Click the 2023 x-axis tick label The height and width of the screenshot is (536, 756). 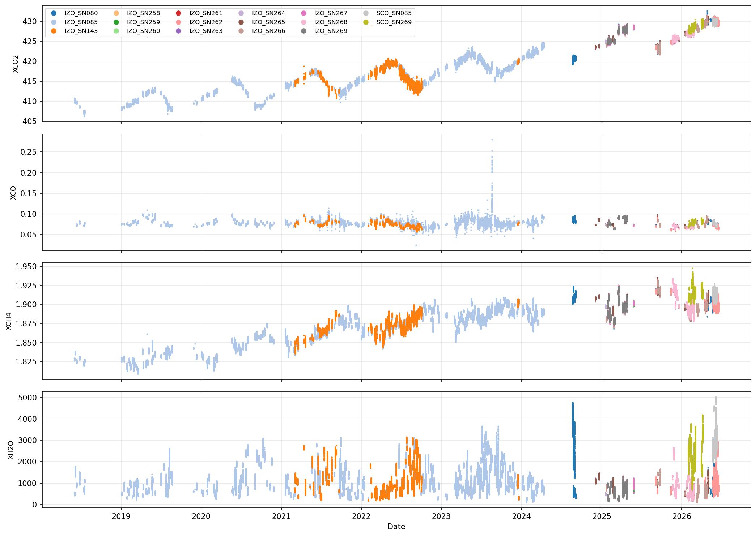click(x=441, y=516)
